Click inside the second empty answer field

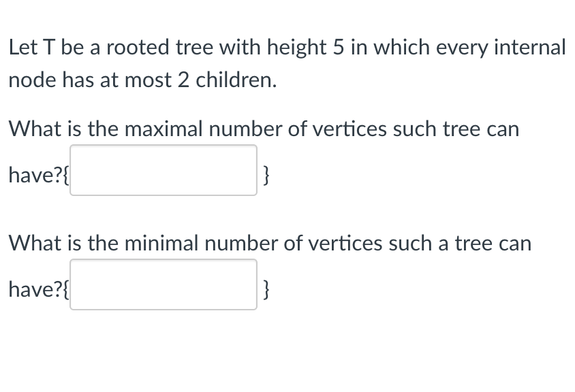[x=163, y=285]
